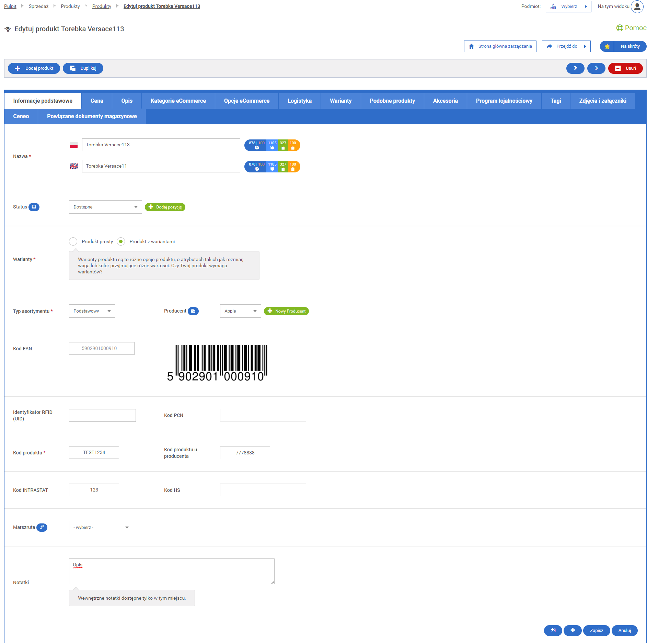The height and width of the screenshot is (644, 647).
Task: Switch to the Logistyka tab
Action: (299, 101)
